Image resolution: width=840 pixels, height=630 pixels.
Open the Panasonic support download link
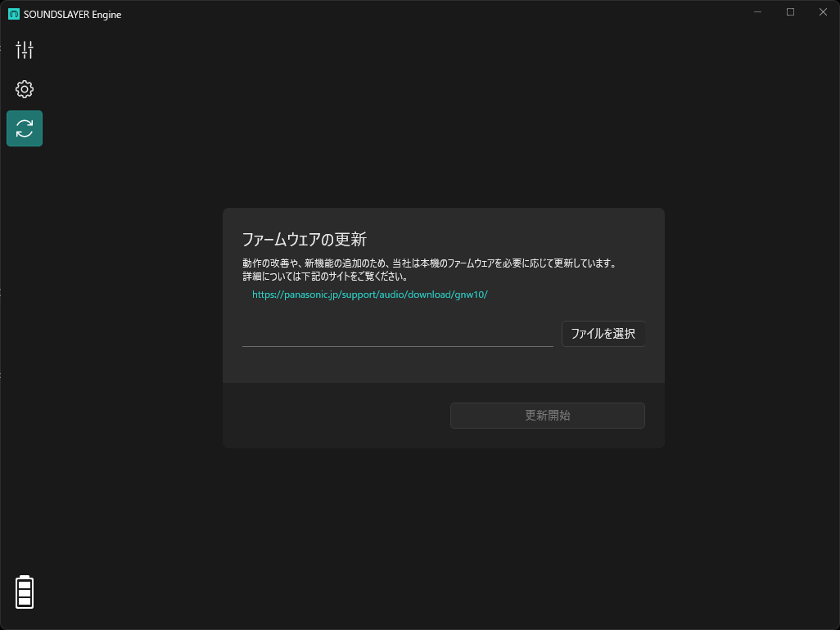click(370, 294)
